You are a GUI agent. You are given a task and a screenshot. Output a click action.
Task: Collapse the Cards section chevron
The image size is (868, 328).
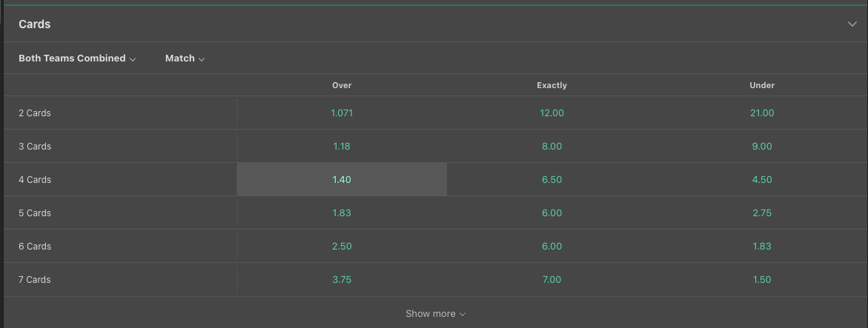852,24
